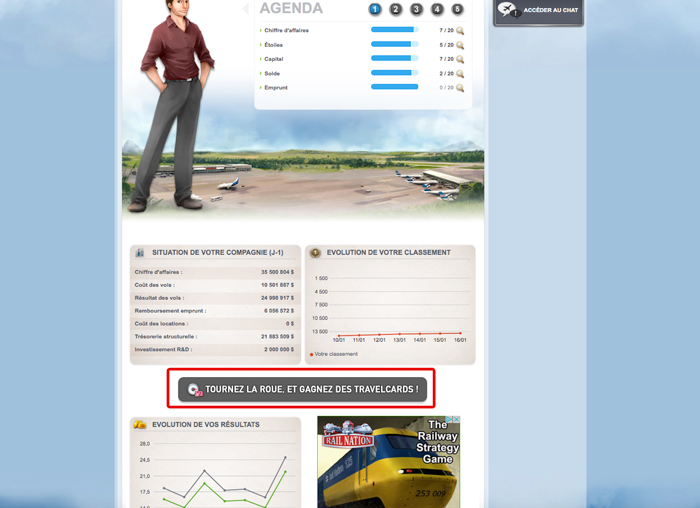Click the Capital progress bar
This screenshot has width=700, height=508.
point(395,58)
